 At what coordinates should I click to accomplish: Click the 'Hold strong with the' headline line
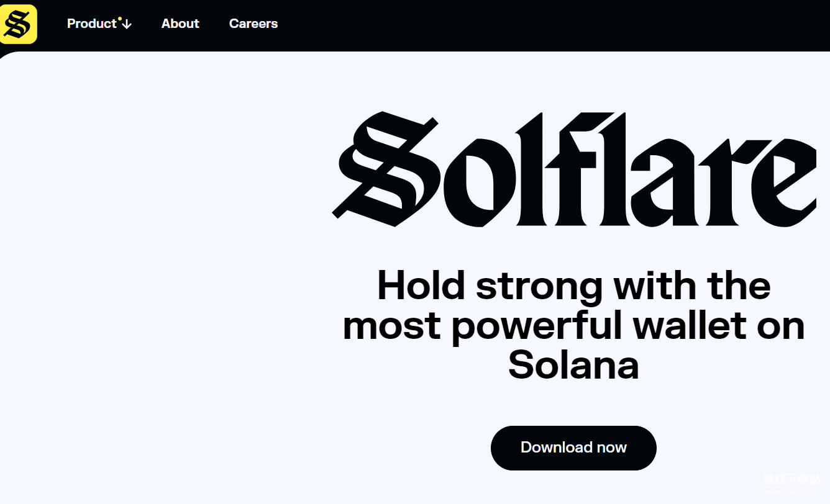[573, 286]
